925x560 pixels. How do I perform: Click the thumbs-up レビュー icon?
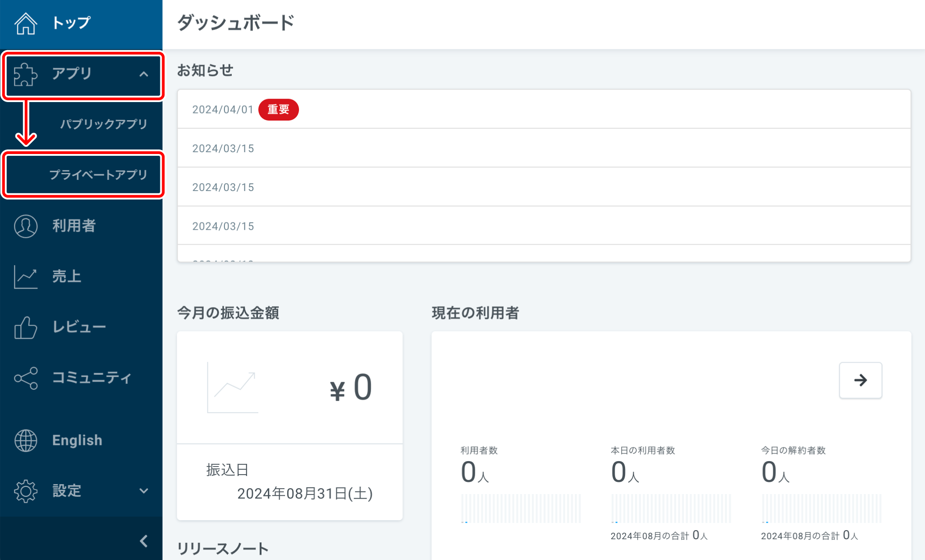(26, 327)
